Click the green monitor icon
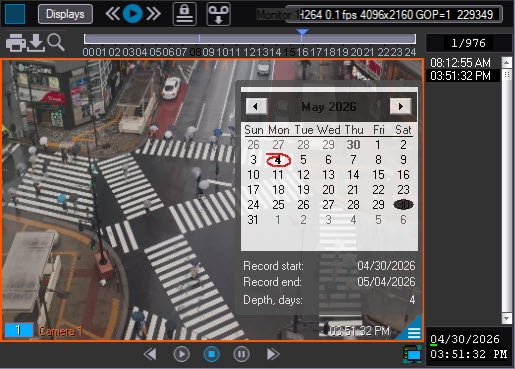The height and width of the screenshot is (369, 515). [412, 354]
